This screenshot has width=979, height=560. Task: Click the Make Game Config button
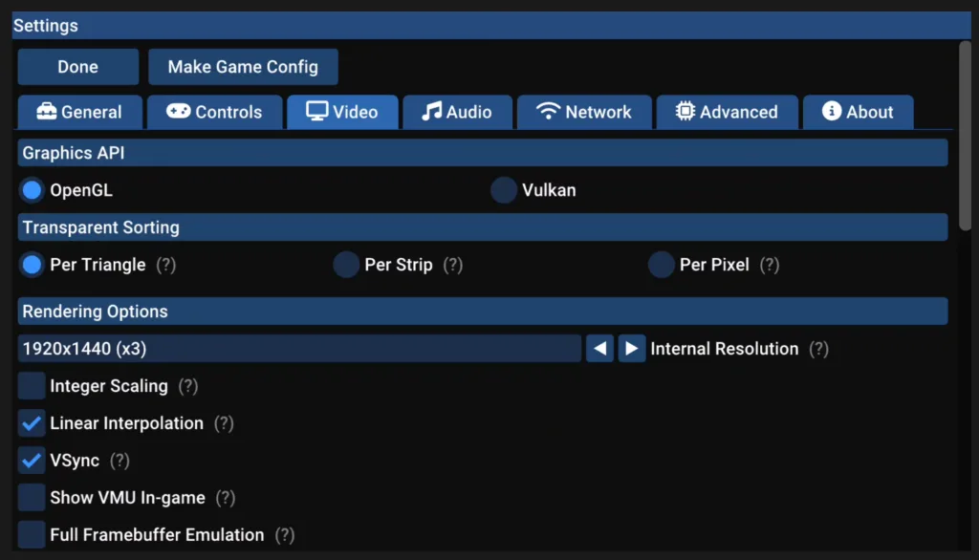[243, 66]
